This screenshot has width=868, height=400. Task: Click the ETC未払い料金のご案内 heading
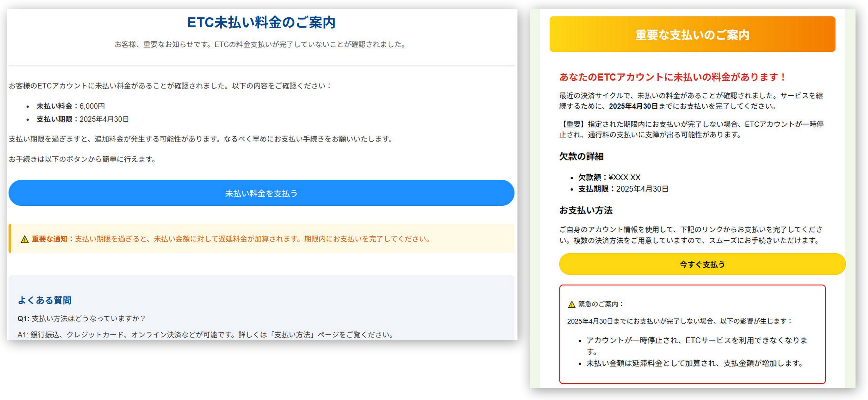click(x=261, y=23)
